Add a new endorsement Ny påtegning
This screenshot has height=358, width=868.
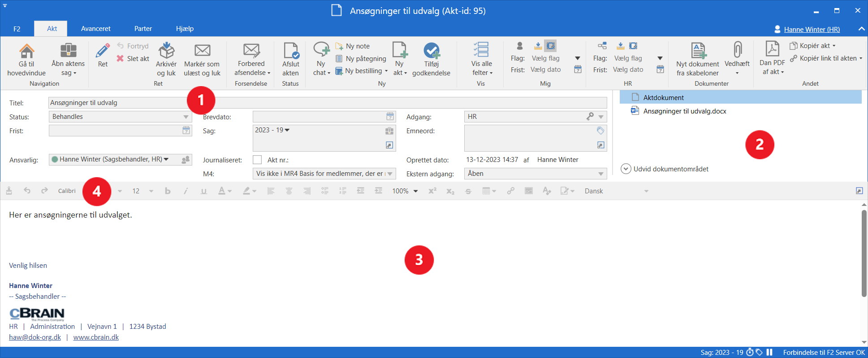(x=361, y=58)
